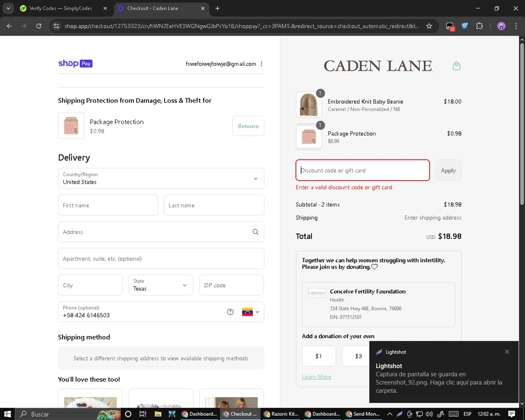The height and width of the screenshot is (420, 525).
Task: Focus the Discount code or gift card field
Action: coord(363,170)
